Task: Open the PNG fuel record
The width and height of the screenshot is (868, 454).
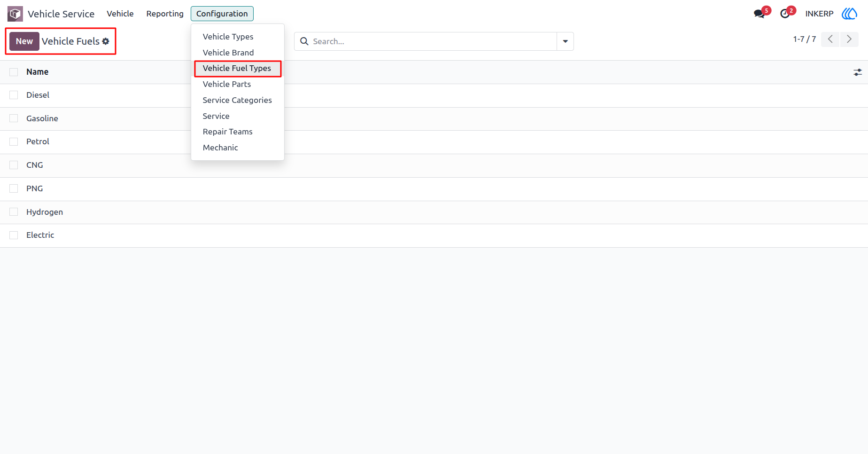Action: pos(35,188)
